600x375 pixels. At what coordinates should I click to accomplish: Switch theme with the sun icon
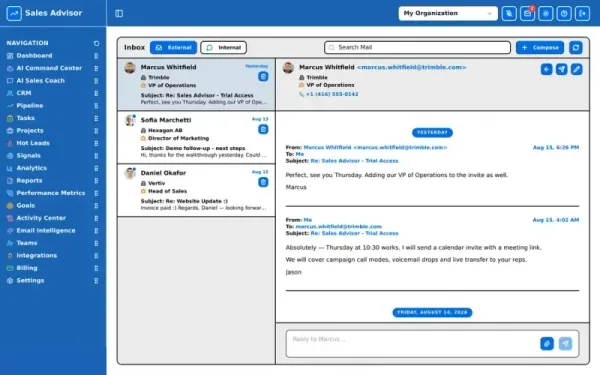tap(546, 13)
